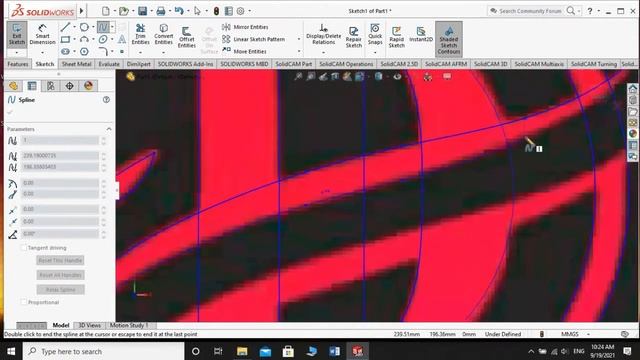
Task: Select the Sketch Fillet tool
Action: (103, 52)
